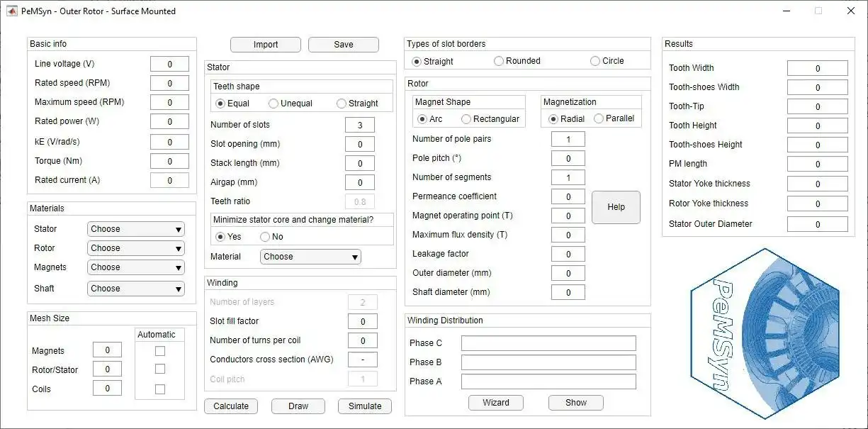
Task: Click the MATLAB icon in title bar
Action: tap(12, 11)
